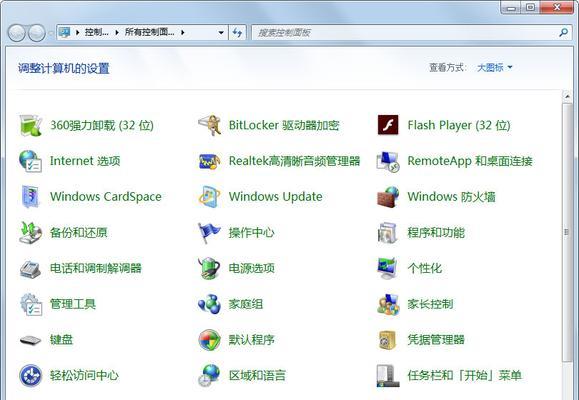This screenshot has height=400, width=579.
Task: Open the BitLocker 驱动器加密 link
Action: pyautogui.click(x=284, y=125)
